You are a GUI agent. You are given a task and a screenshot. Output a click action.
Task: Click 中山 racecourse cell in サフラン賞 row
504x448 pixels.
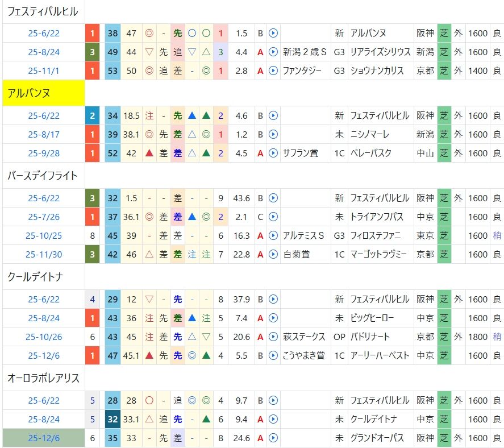(425, 153)
